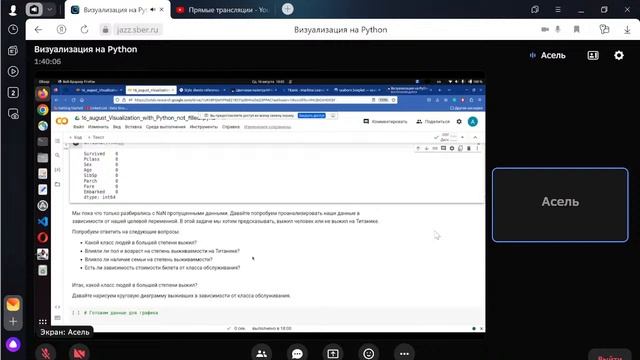
Task: Add a sidebar app with plus
Action: (13, 322)
